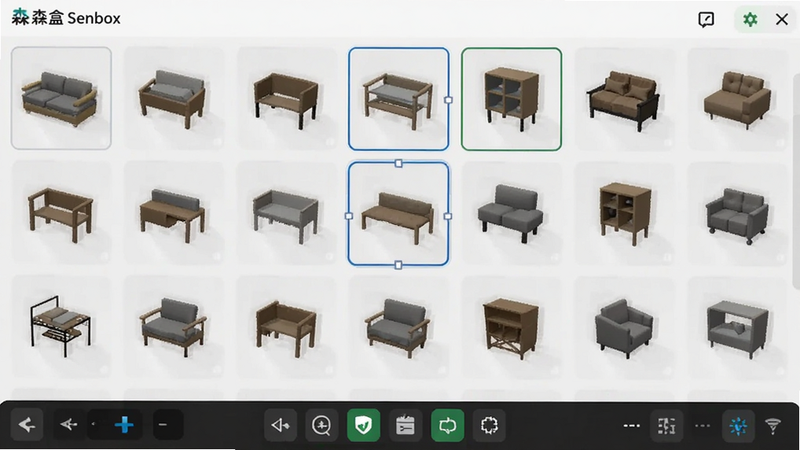
Task: Select the green-outlined four-cube shelf
Action: click(x=511, y=99)
